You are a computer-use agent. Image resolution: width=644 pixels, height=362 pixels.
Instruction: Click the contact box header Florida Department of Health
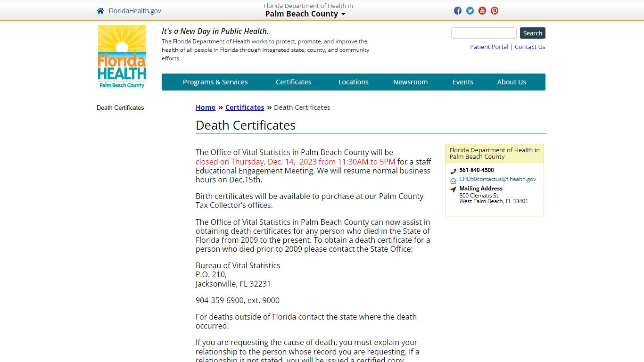click(495, 154)
